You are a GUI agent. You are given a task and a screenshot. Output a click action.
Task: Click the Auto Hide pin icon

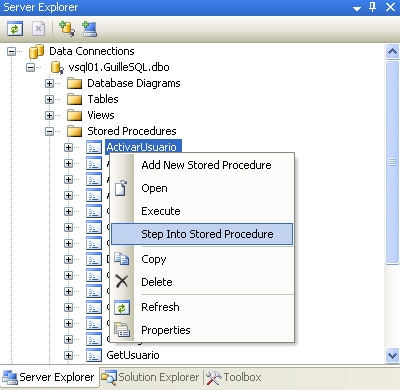point(373,7)
